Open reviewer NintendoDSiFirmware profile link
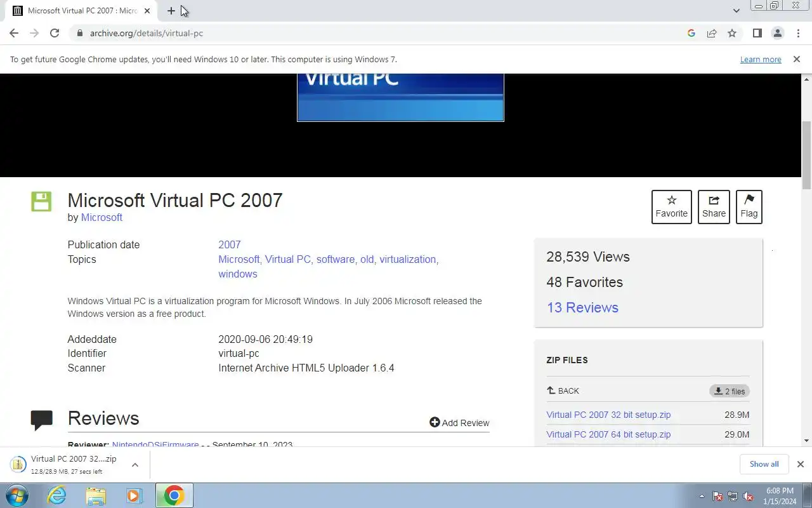The height and width of the screenshot is (508, 812). tap(155, 444)
